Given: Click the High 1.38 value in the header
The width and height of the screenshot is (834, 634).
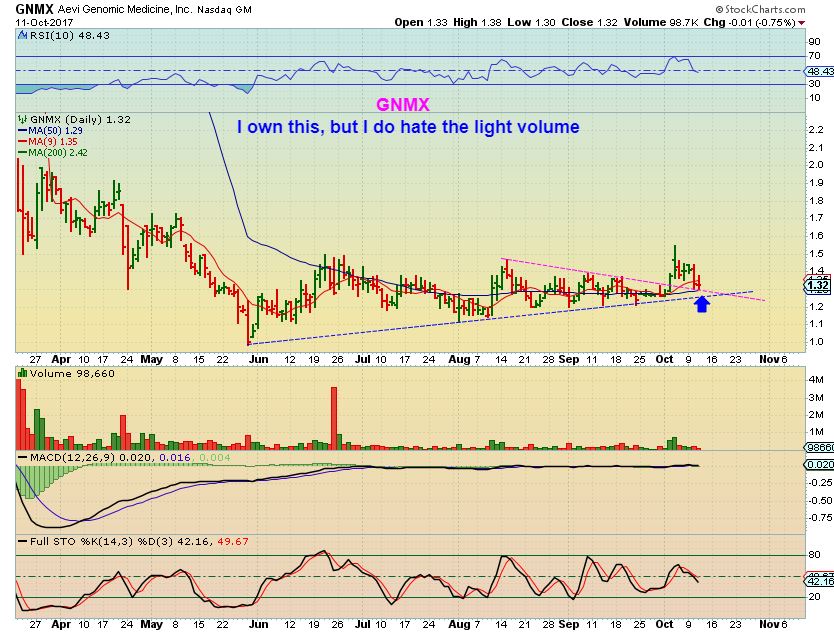Looking at the screenshot, I should [x=478, y=22].
